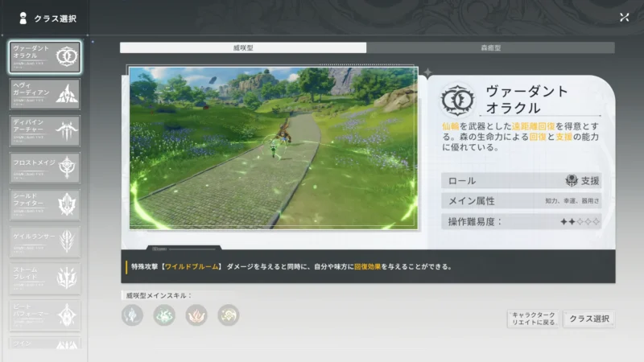The width and height of the screenshot is (644, 362).
Task: Switch to the 森癒型 tab
Action: (x=491, y=47)
